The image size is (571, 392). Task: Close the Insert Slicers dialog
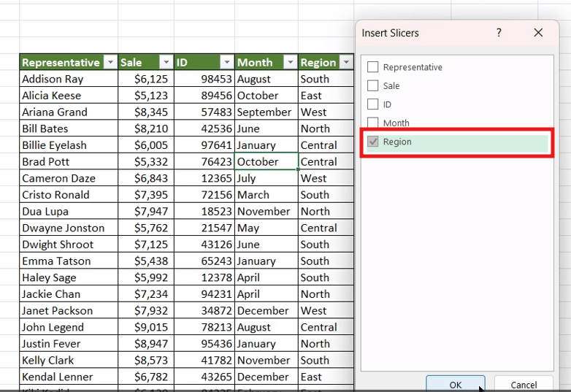click(538, 33)
